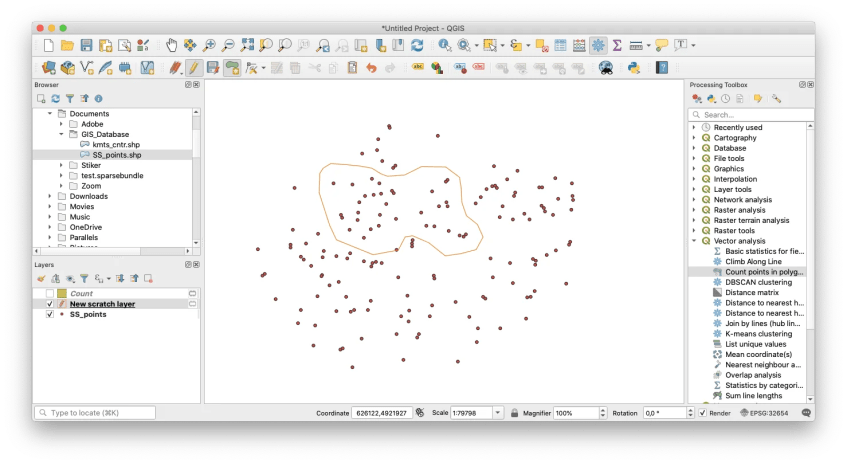Viewport: 847px width, 463px height.
Task: Click inside the Processing Toolbox search field
Action: (x=751, y=115)
